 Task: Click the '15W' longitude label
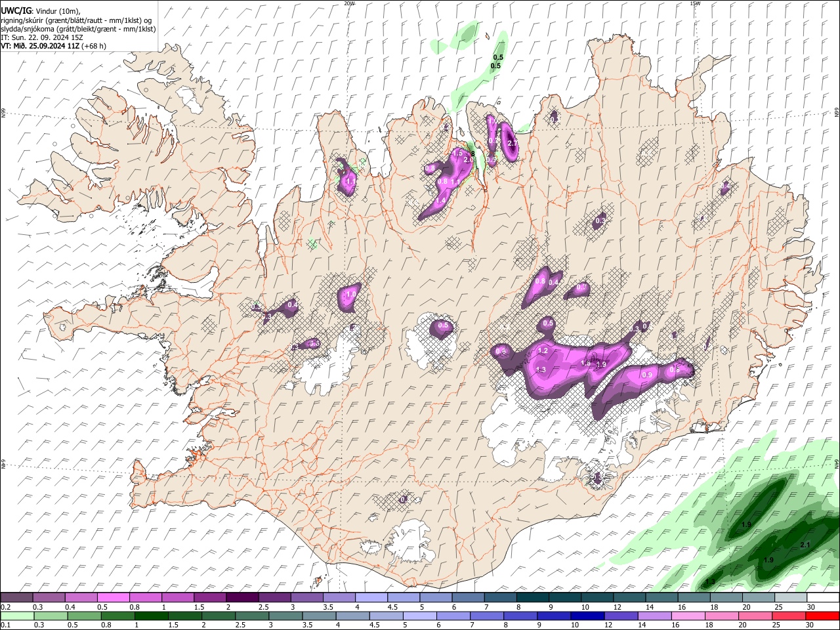tap(695, 3)
